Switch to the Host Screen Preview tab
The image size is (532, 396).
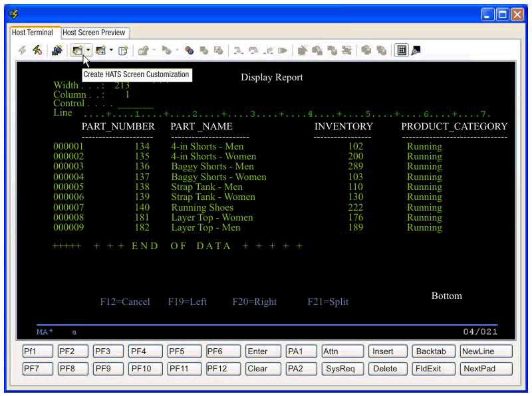point(94,33)
